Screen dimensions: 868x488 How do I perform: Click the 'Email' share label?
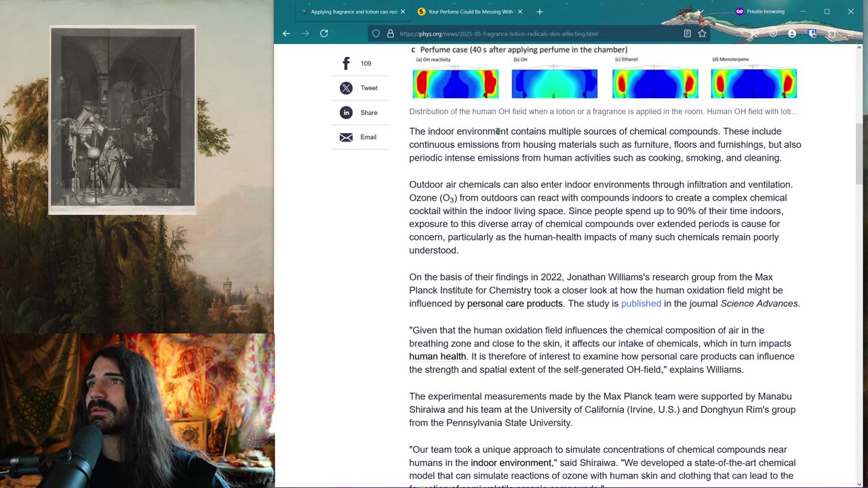[368, 137]
